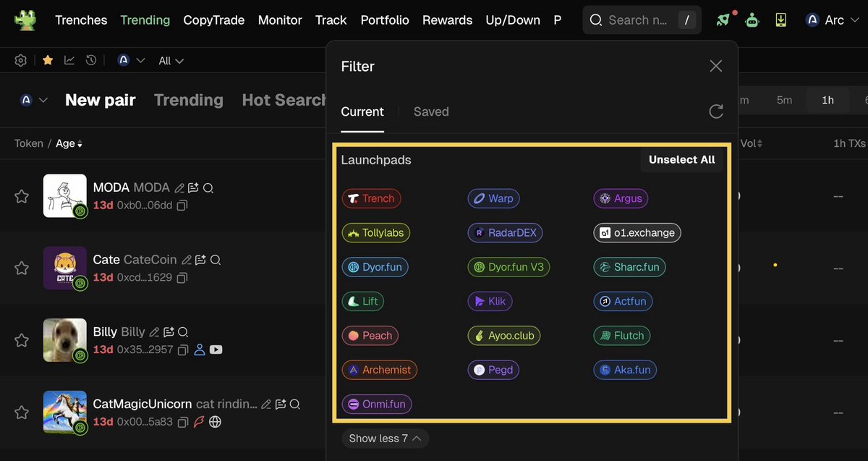
Task: Sort the token list by Age
Action: (x=69, y=143)
